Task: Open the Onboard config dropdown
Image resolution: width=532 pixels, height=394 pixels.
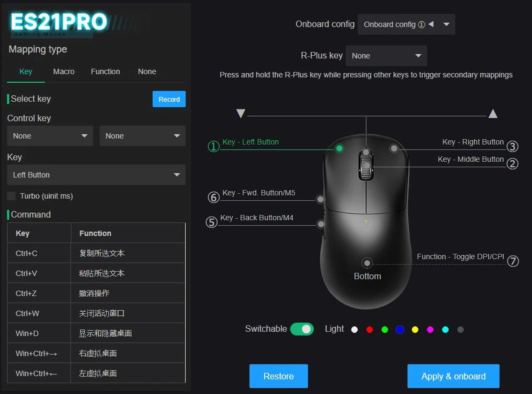Action: coord(406,25)
